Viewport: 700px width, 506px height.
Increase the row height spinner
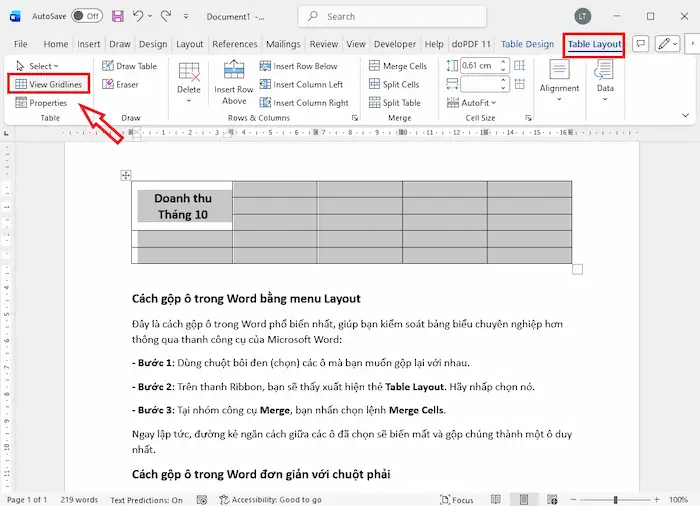(x=503, y=62)
